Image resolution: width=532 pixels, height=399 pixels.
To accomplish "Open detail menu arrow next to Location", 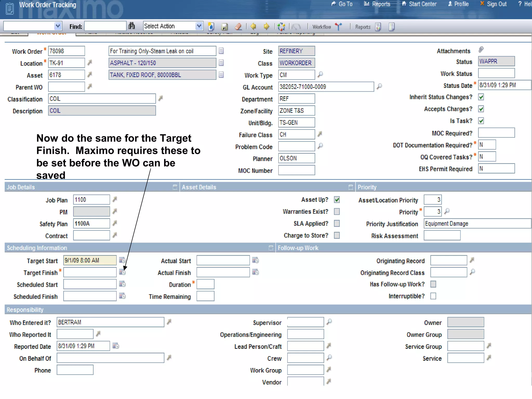I will pos(90,63).
